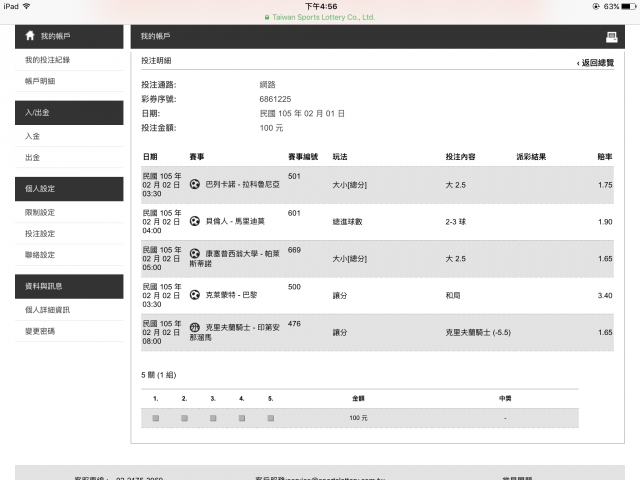Click the rotation lock icon near battery
Screen dimensions: 640x480
(596, 7)
